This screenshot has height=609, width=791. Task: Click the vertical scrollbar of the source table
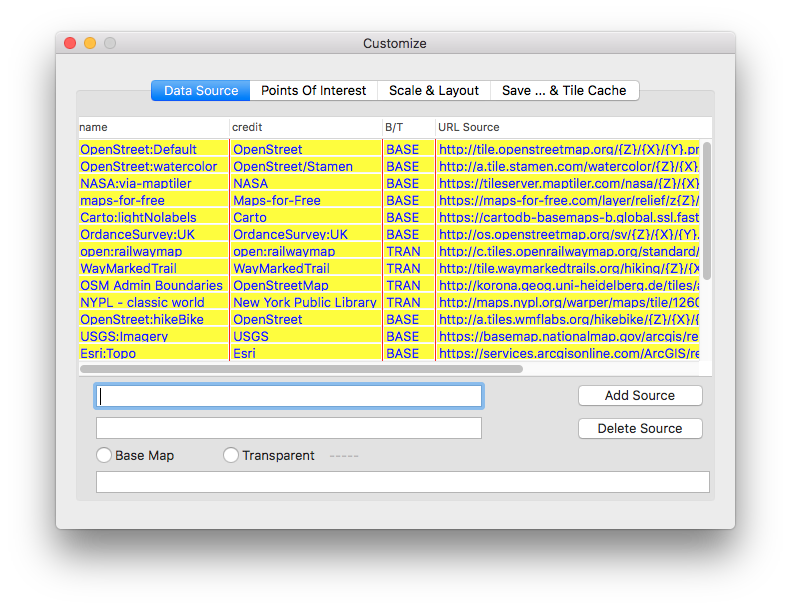click(x=707, y=211)
